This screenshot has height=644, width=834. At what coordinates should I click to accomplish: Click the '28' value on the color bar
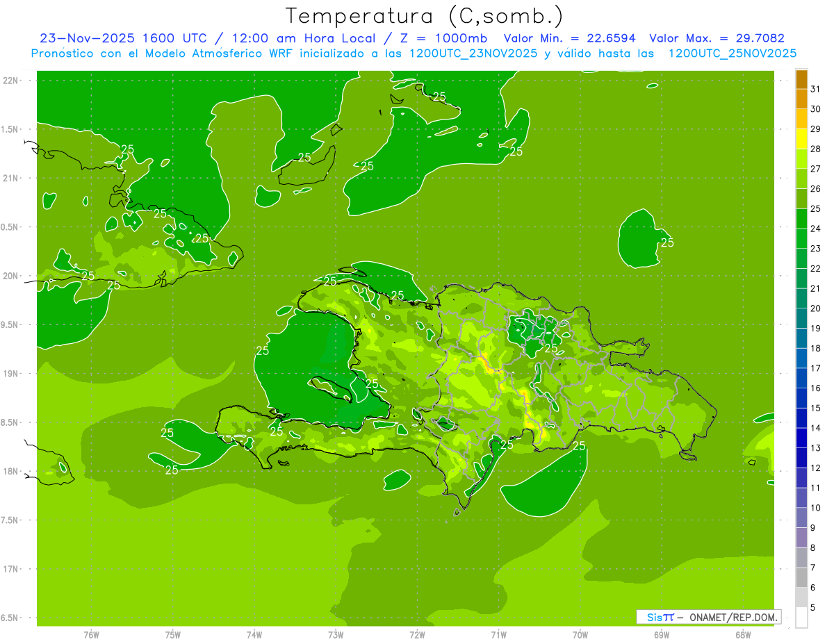pyautogui.click(x=815, y=149)
